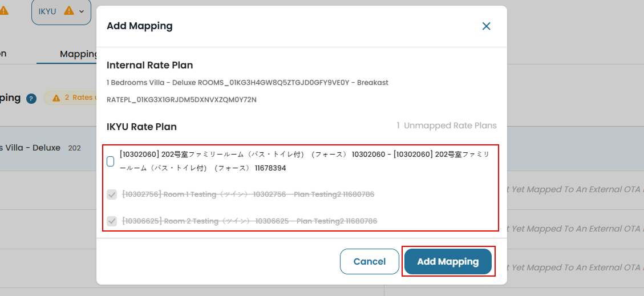Click the Add Mapping dialog title

coord(140,26)
